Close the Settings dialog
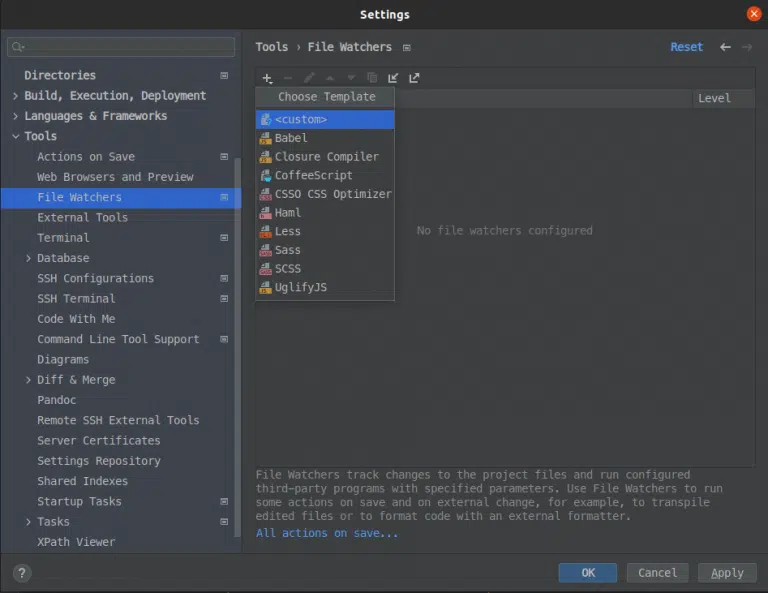The height and width of the screenshot is (593, 768). click(x=754, y=14)
